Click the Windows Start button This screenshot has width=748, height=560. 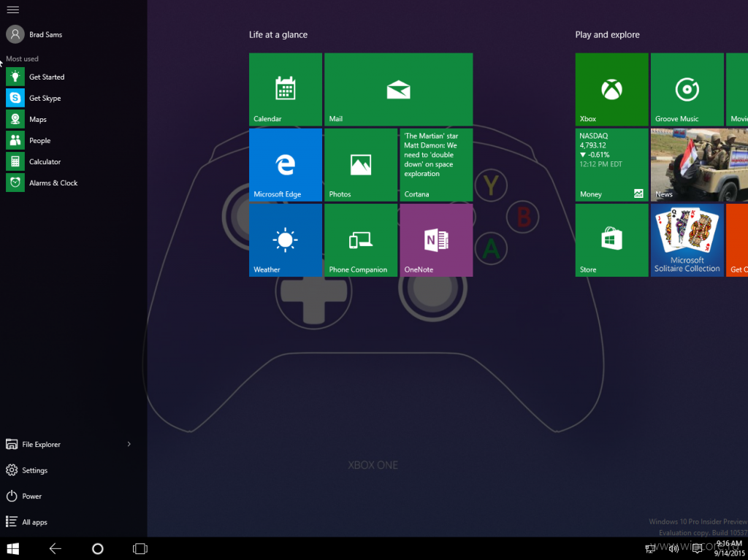tap(13, 548)
